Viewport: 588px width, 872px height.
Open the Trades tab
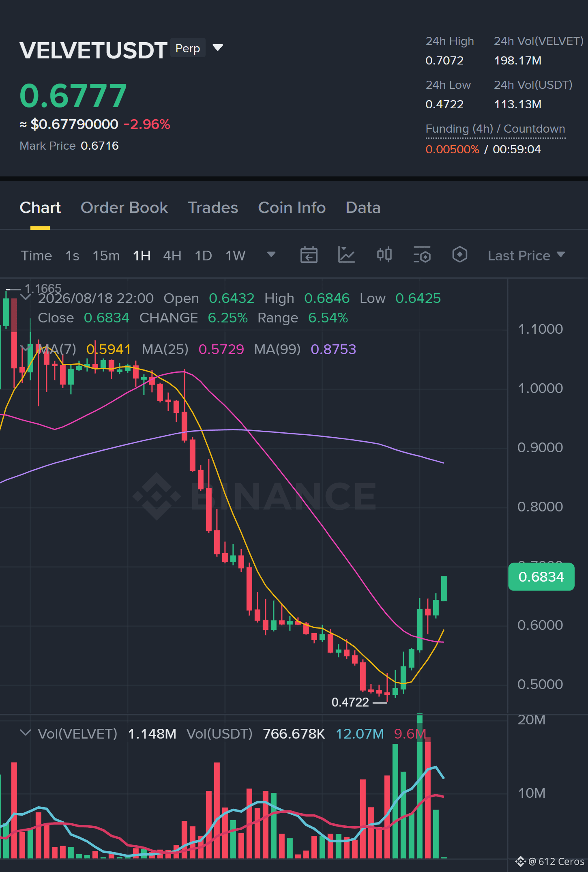tap(213, 208)
